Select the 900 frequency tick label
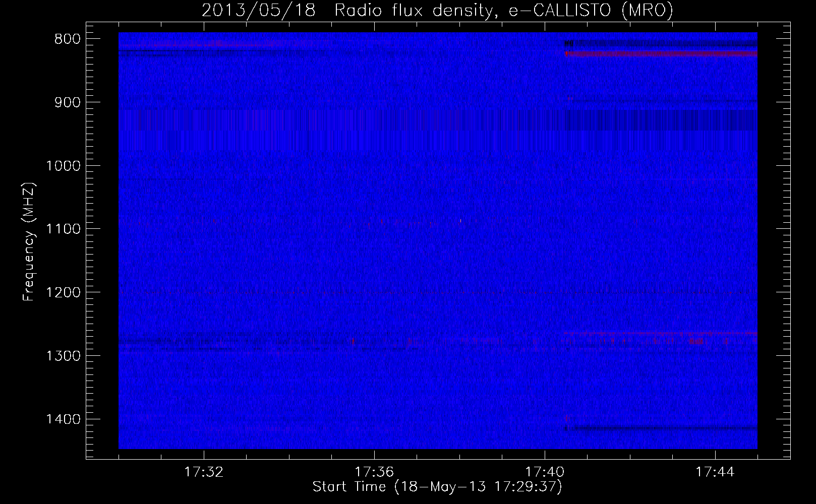The width and height of the screenshot is (816, 504). tap(67, 102)
